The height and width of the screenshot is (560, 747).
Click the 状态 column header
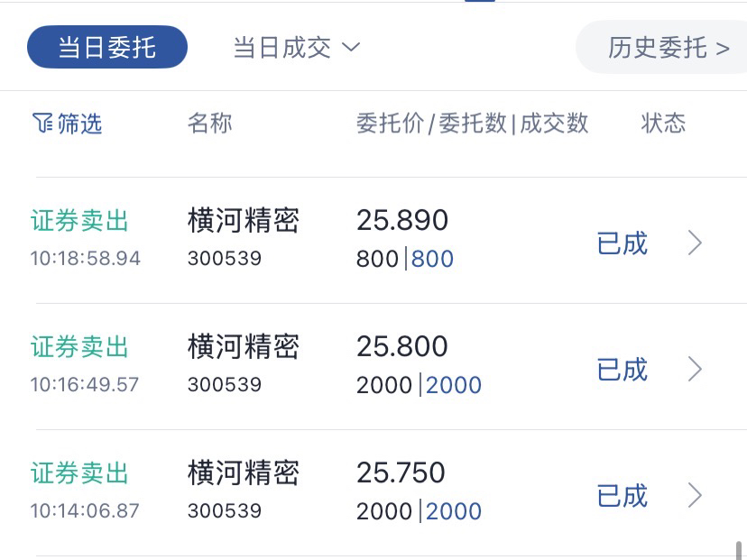[663, 124]
